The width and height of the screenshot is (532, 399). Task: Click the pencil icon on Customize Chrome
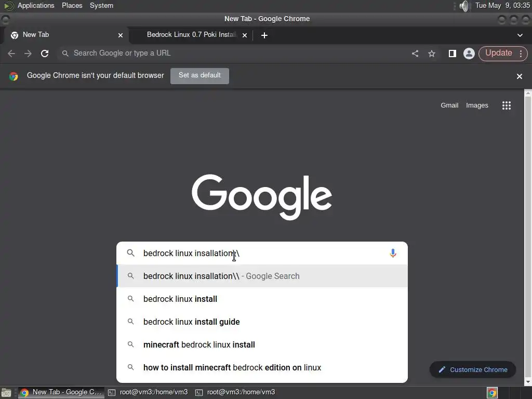pyautogui.click(x=442, y=369)
